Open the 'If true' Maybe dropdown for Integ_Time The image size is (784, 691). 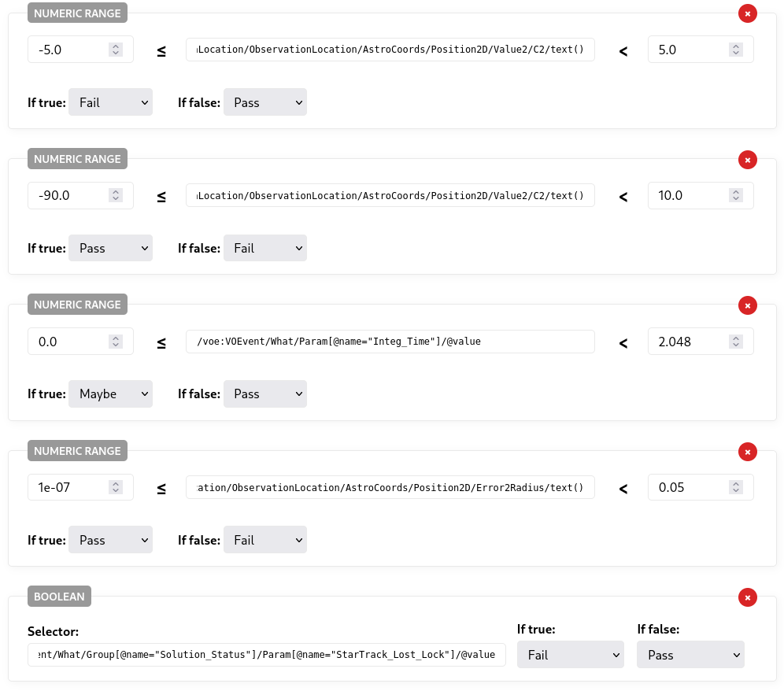point(111,394)
